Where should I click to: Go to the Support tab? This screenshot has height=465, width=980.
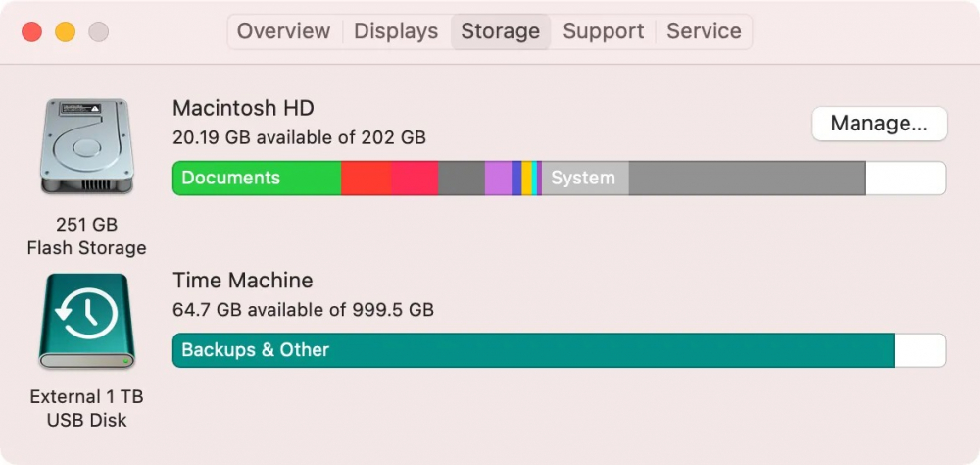pos(604,31)
